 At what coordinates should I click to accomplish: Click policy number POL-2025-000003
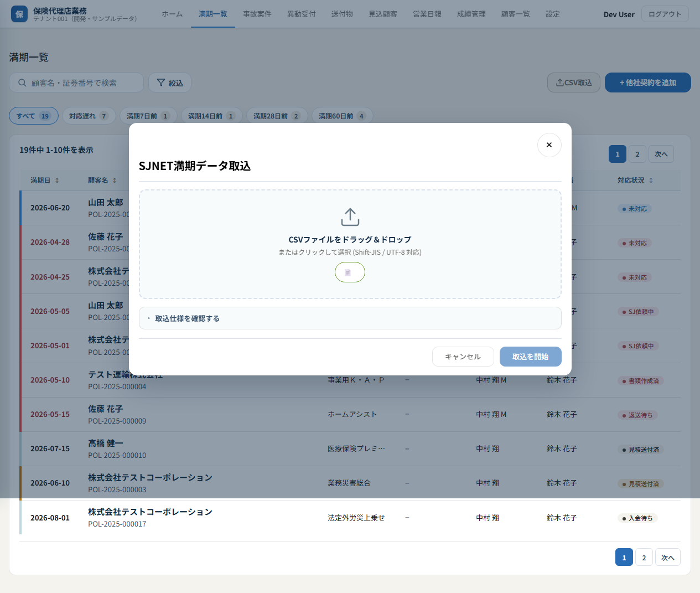click(117, 489)
